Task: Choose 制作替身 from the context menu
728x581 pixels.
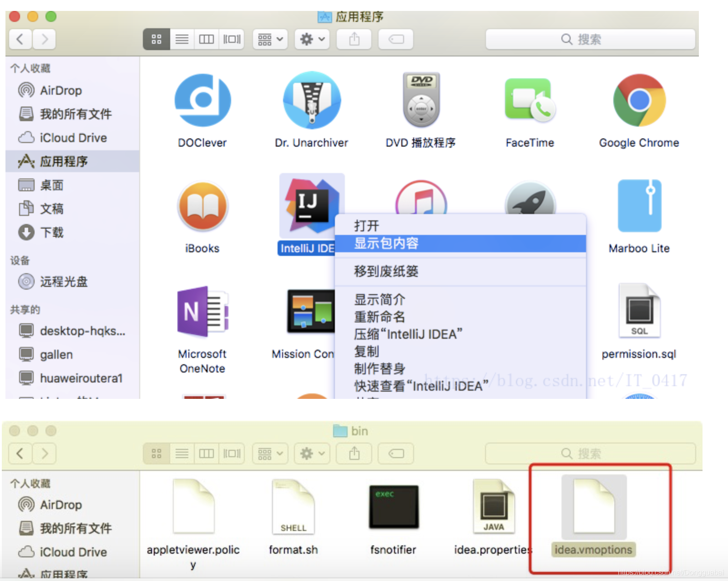Action: [x=460, y=369]
